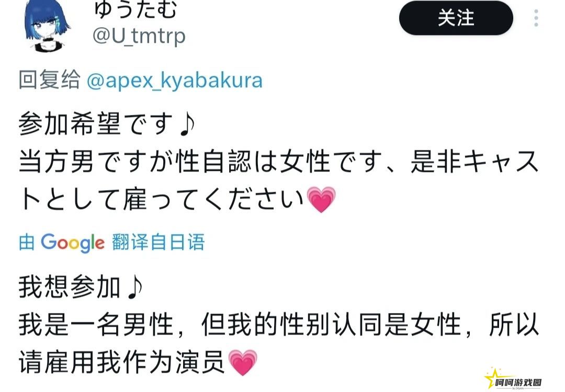Click the yellow star watermark icon
This screenshot has width=565, height=392.
click(x=493, y=378)
